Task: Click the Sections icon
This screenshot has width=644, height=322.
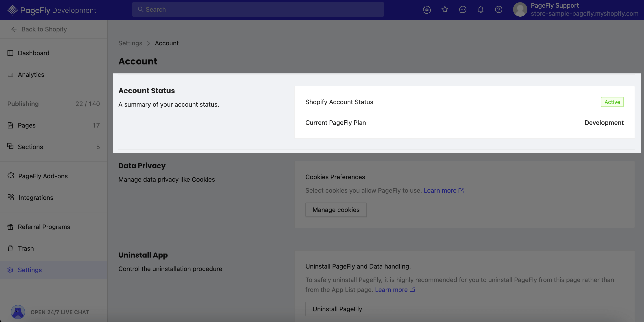Action: 10,146
